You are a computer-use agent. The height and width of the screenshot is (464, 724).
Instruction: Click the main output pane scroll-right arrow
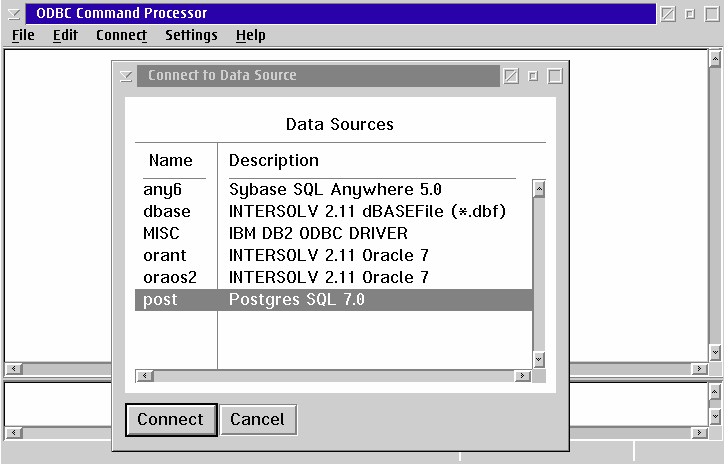click(x=700, y=368)
